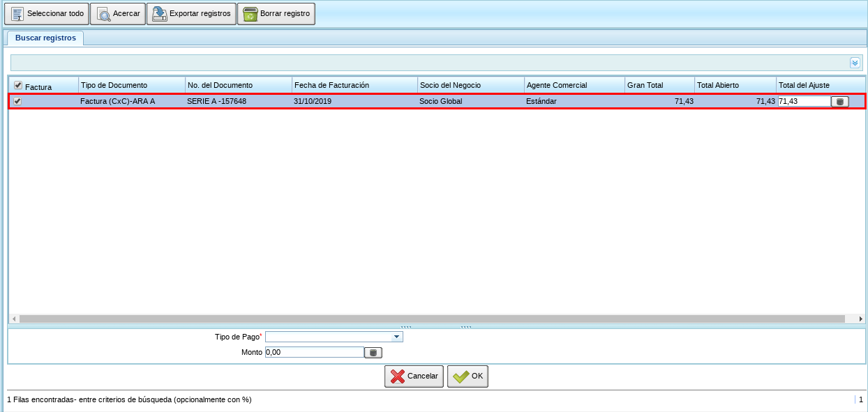Click the Monto input field
Image resolution: width=868 pixels, height=412 pixels.
point(315,352)
